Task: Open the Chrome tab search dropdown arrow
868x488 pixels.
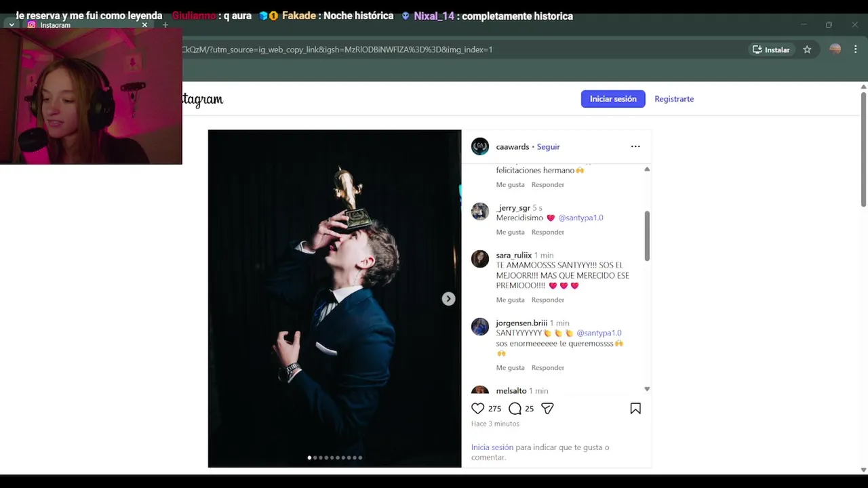Action: [12, 25]
